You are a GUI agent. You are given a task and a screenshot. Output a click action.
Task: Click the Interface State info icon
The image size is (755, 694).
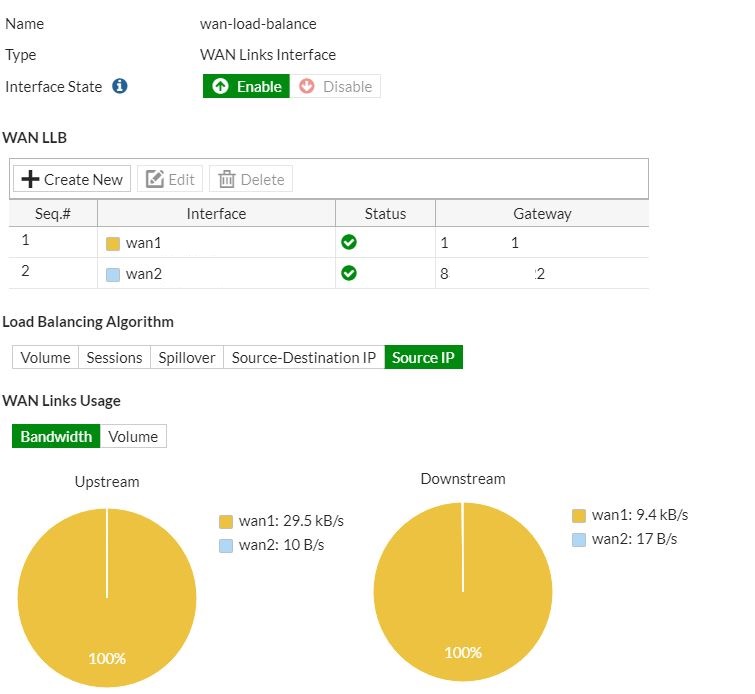point(119,86)
